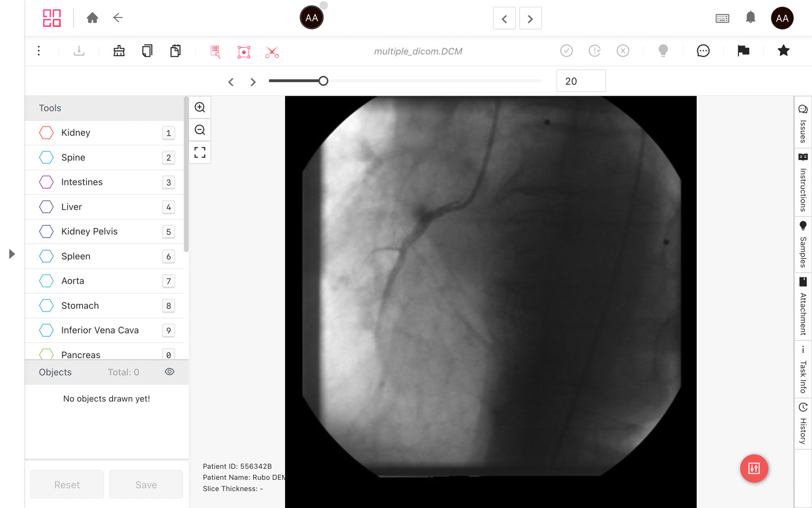This screenshot has width=812, height=508.
Task: Select the Kidney label tool
Action: 105,133
